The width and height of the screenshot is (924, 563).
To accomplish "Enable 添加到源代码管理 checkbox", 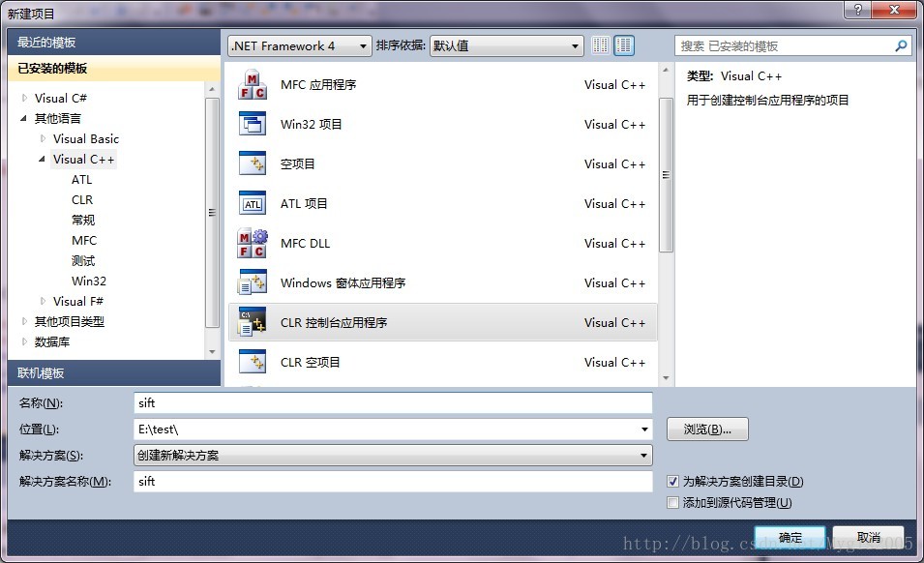I will 673,502.
